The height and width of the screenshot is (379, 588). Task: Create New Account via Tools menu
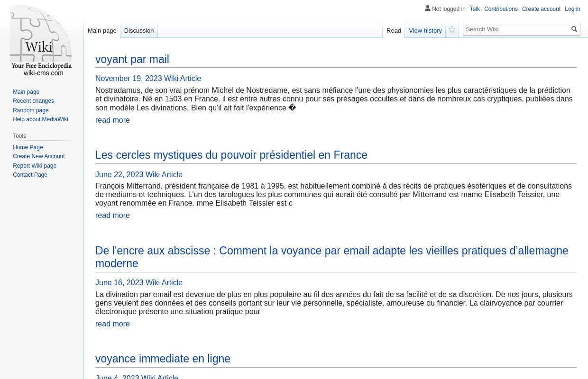(39, 156)
